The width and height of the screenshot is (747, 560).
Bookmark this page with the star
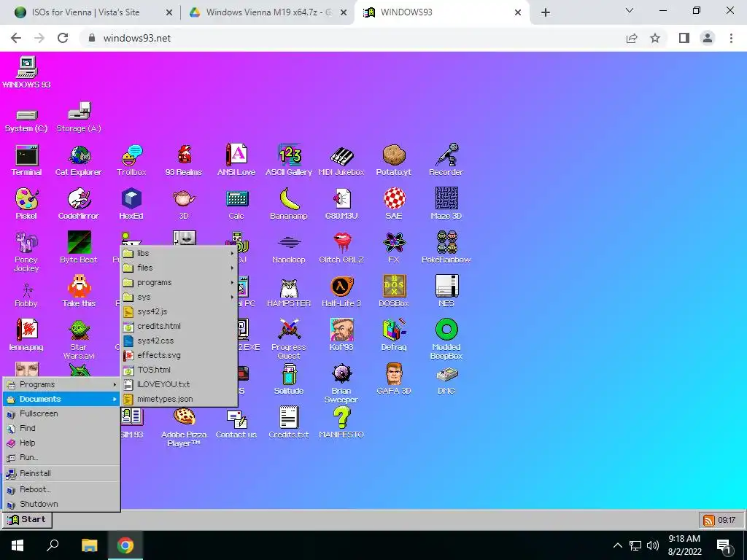coord(655,38)
